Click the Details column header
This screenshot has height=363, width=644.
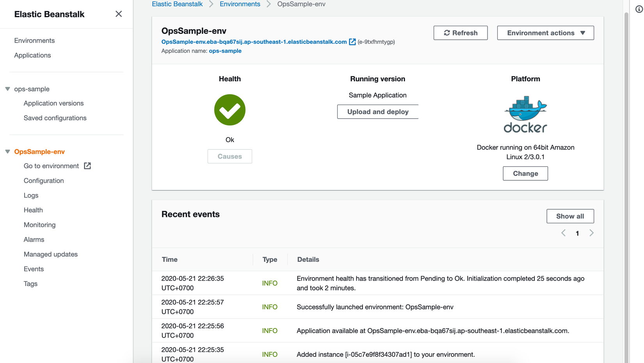click(308, 260)
